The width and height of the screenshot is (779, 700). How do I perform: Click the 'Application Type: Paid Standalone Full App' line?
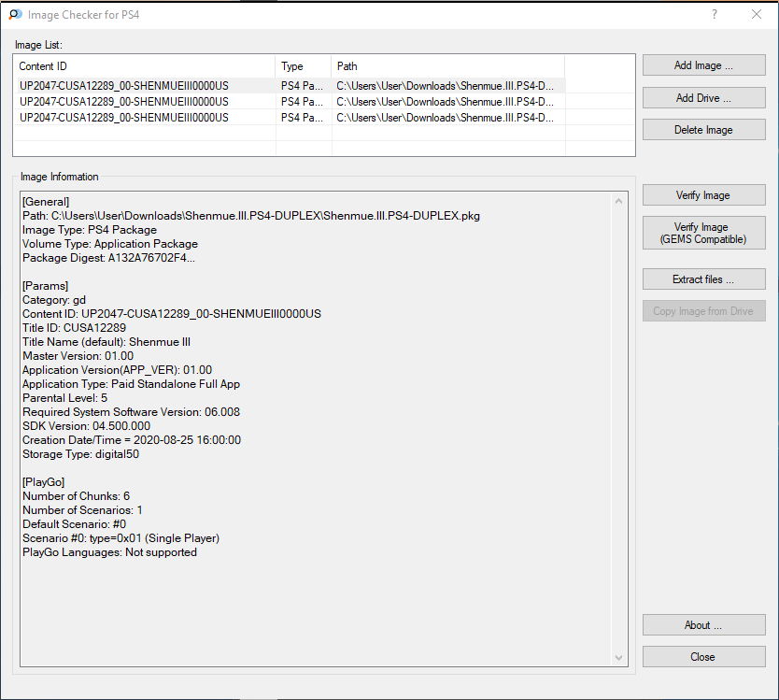pyautogui.click(x=131, y=384)
